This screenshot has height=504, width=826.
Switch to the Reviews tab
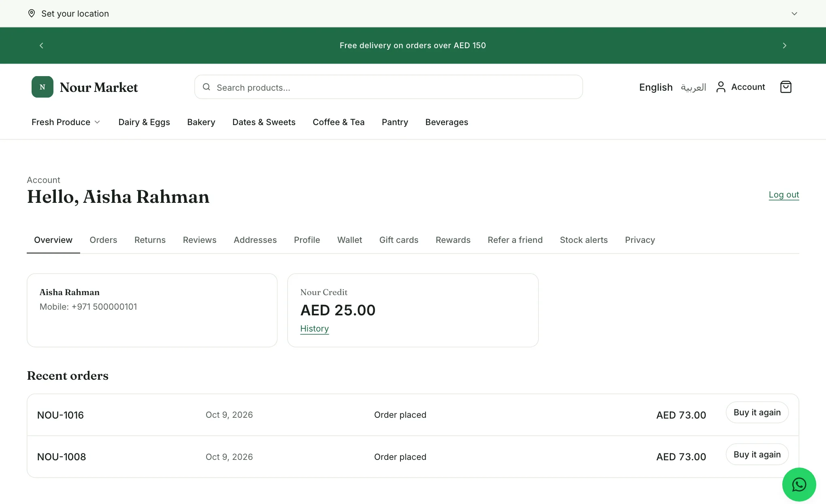point(200,240)
